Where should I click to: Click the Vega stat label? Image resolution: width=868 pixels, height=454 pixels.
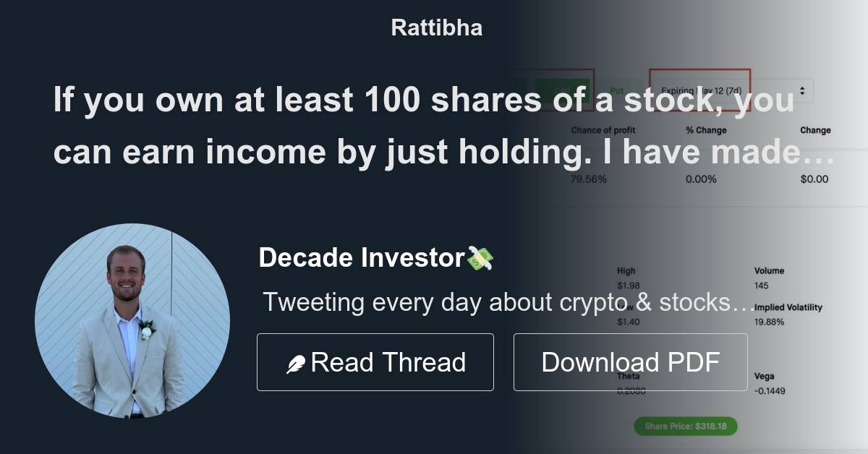(764, 376)
